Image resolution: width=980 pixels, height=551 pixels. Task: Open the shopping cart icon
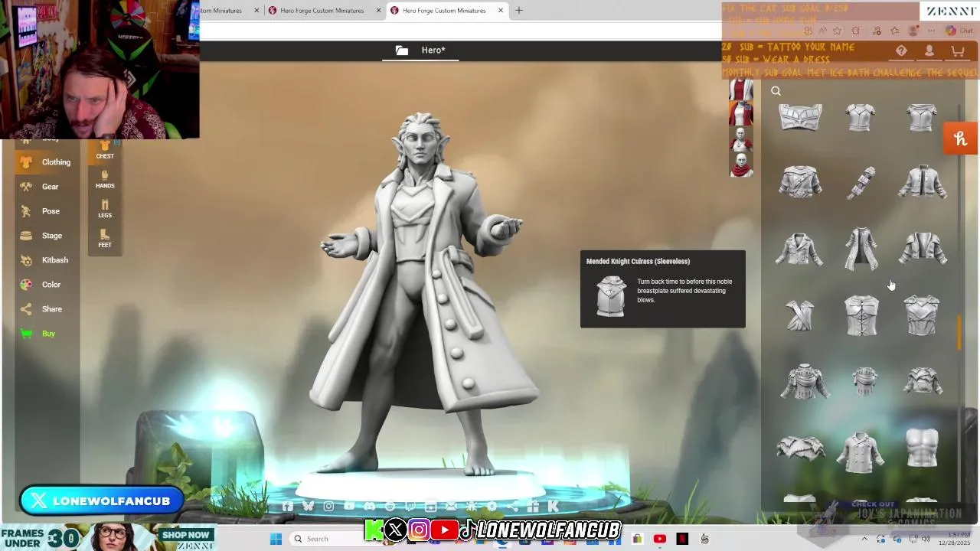point(957,51)
